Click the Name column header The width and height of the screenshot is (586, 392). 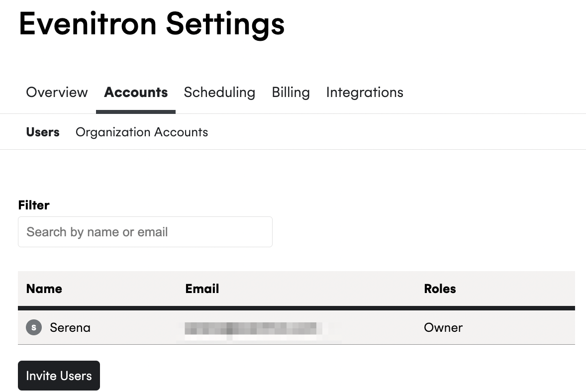(44, 289)
